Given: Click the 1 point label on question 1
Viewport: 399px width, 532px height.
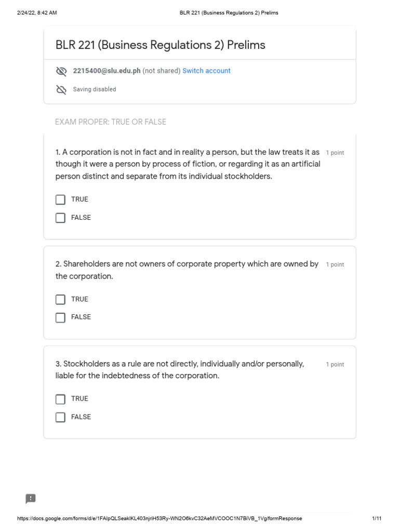Looking at the screenshot, I should click(335, 153).
